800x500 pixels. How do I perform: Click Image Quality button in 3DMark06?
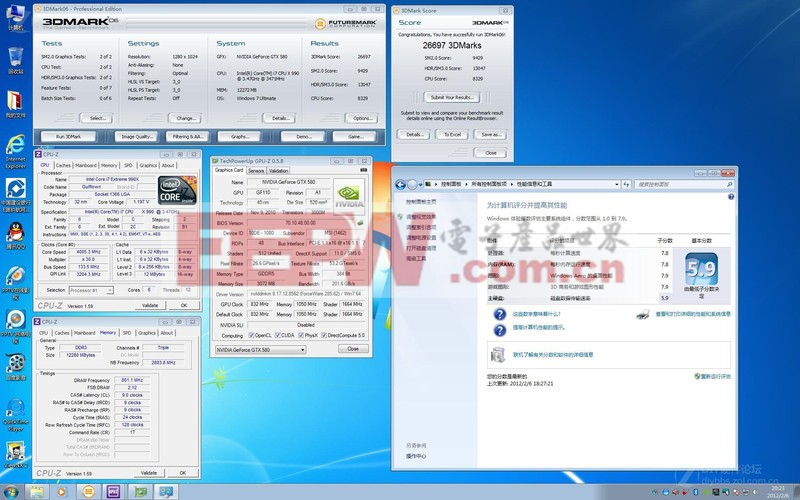(x=136, y=136)
